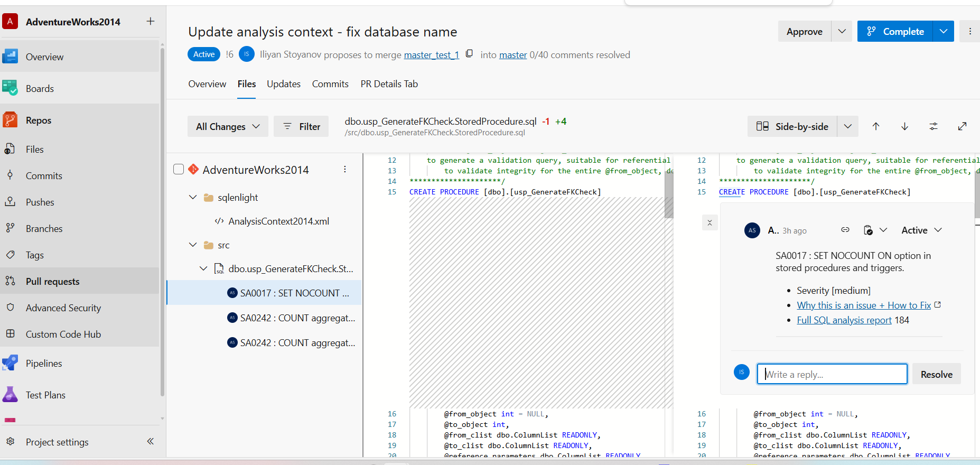Open Project settings gear

[10, 442]
